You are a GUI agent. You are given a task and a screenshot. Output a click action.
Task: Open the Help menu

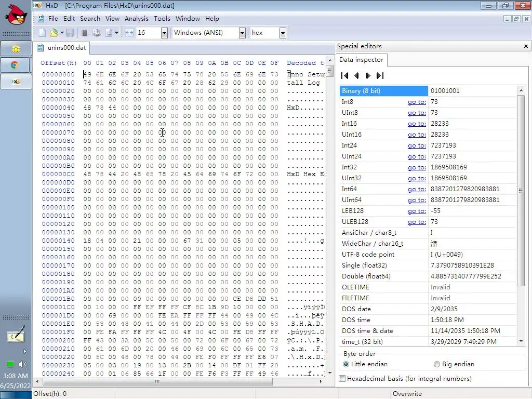pyautogui.click(x=212, y=19)
